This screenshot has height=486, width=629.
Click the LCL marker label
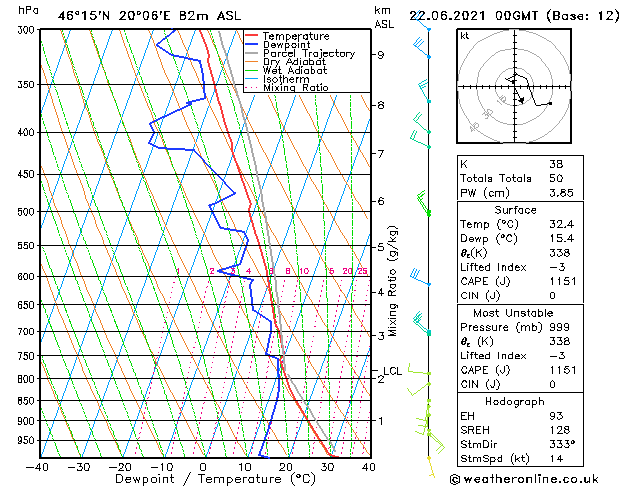click(392, 371)
